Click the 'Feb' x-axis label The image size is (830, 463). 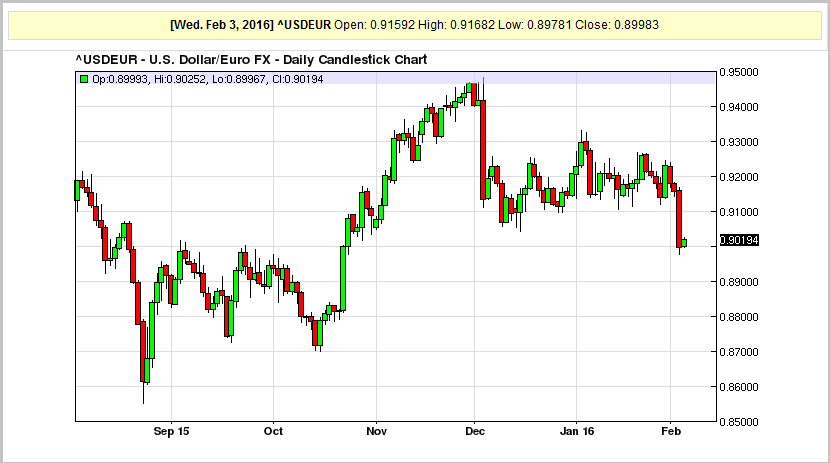coord(671,431)
